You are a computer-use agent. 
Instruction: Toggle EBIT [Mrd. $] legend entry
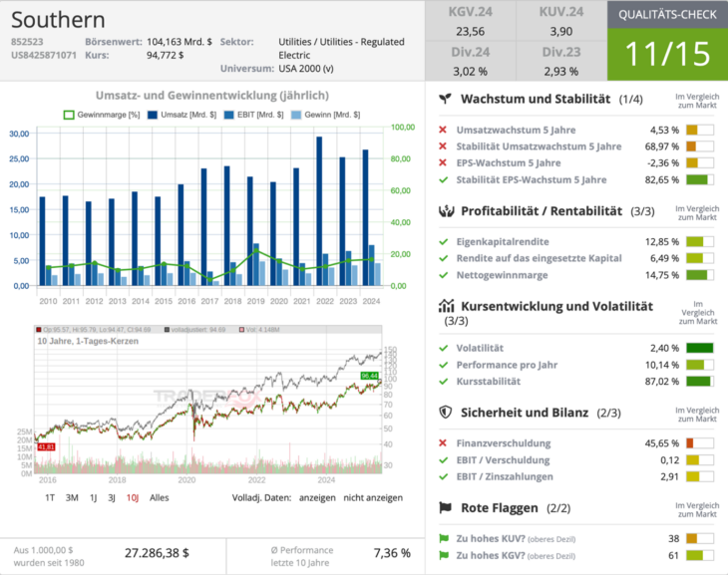(x=253, y=115)
